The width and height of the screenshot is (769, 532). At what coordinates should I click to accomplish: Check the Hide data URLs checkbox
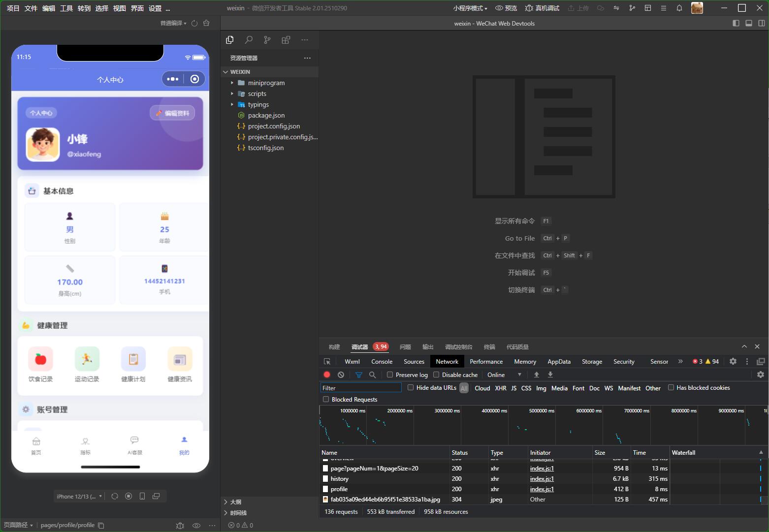pos(411,387)
